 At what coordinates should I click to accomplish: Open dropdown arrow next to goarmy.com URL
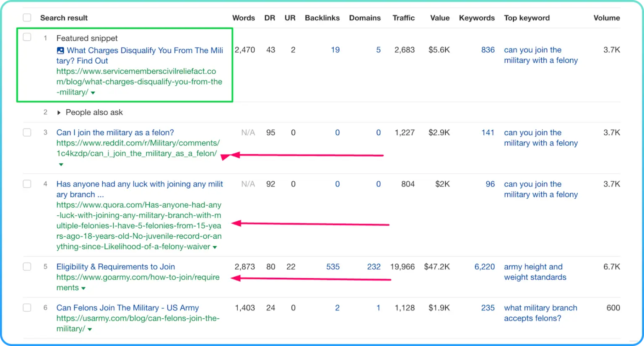tap(83, 288)
